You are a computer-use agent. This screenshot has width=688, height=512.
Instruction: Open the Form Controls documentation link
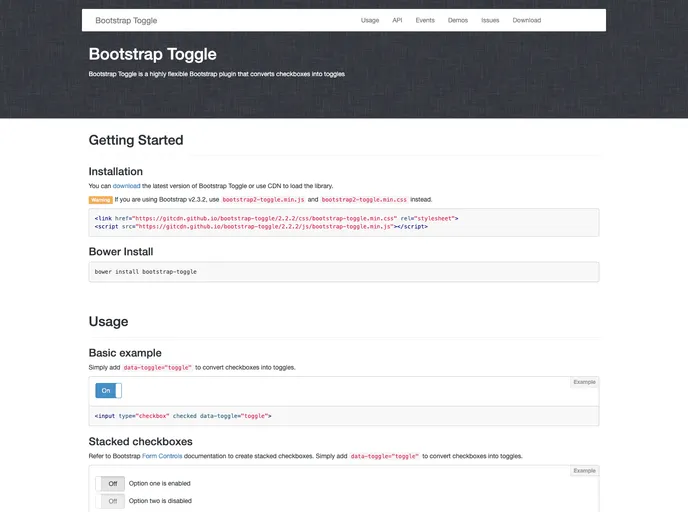tap(162, 456)
